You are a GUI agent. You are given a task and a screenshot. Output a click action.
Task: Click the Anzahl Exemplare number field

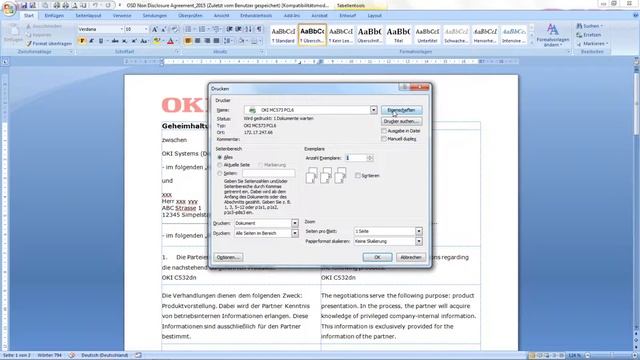356,158
